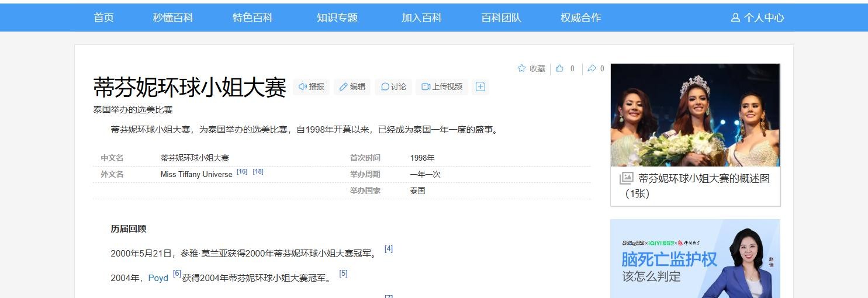Screen dimensions: 868x298
Task: Follow the Poyd hyperlink
Action: tap(158, 278)
